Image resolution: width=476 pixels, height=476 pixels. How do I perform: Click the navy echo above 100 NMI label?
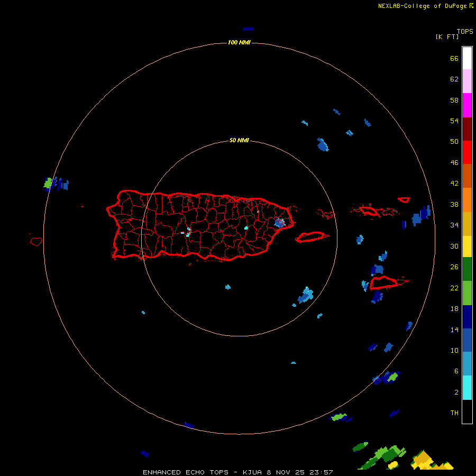[249, 29]
